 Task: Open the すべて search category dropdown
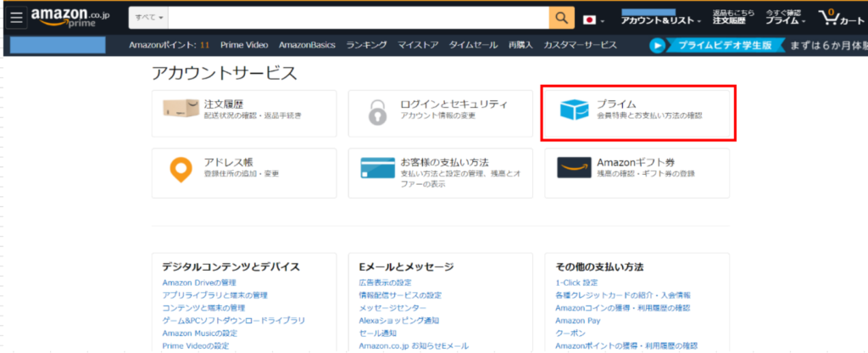tap(148, 18)
